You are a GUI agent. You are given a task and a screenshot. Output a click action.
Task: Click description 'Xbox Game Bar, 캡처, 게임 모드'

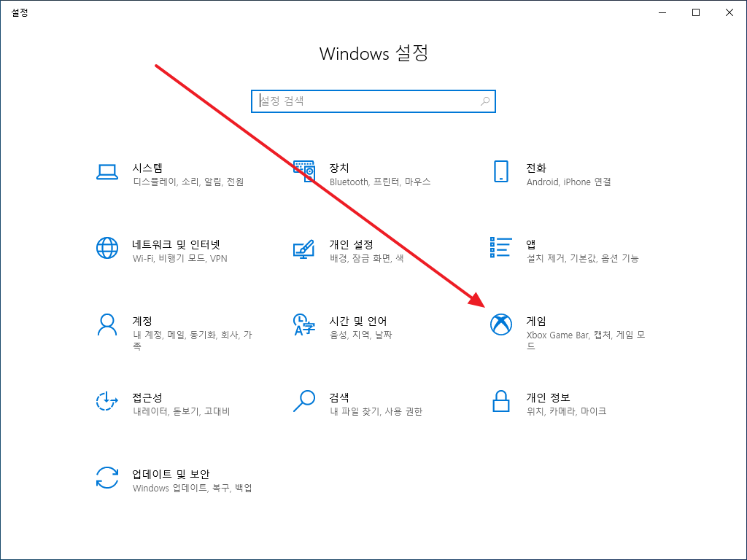click(586, 340)
